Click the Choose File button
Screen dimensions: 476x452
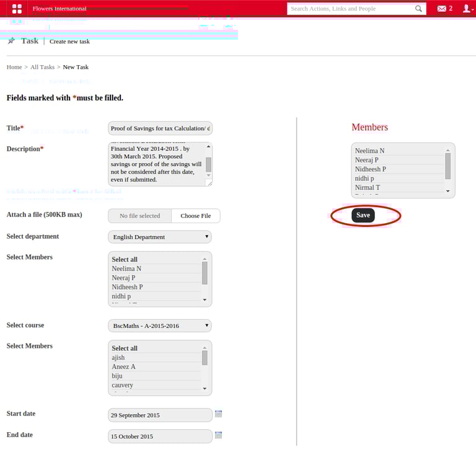coord(196,216)
